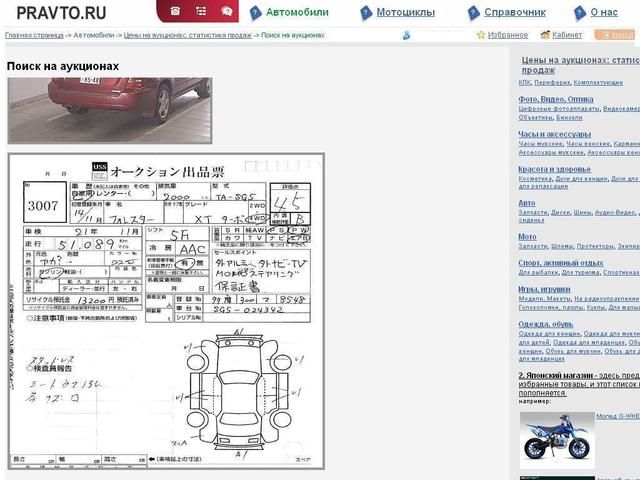Open the Игры, игрушки category

[544, 289]
